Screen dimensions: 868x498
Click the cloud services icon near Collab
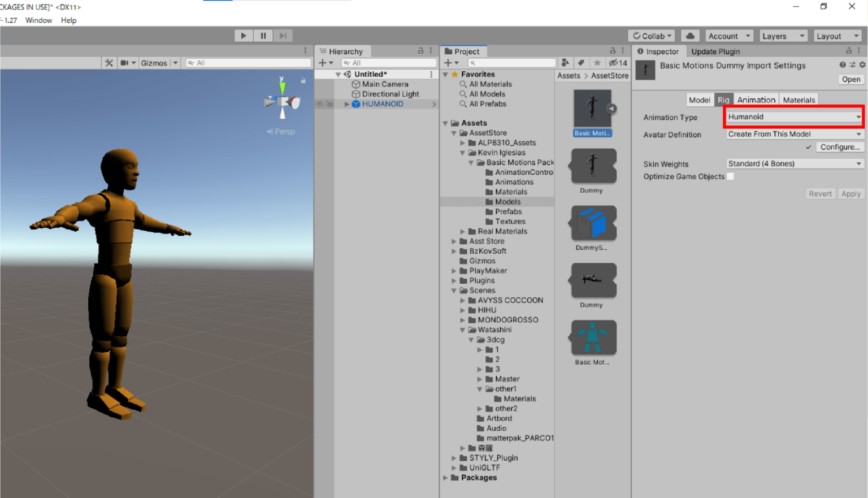[x=690, y=36]
